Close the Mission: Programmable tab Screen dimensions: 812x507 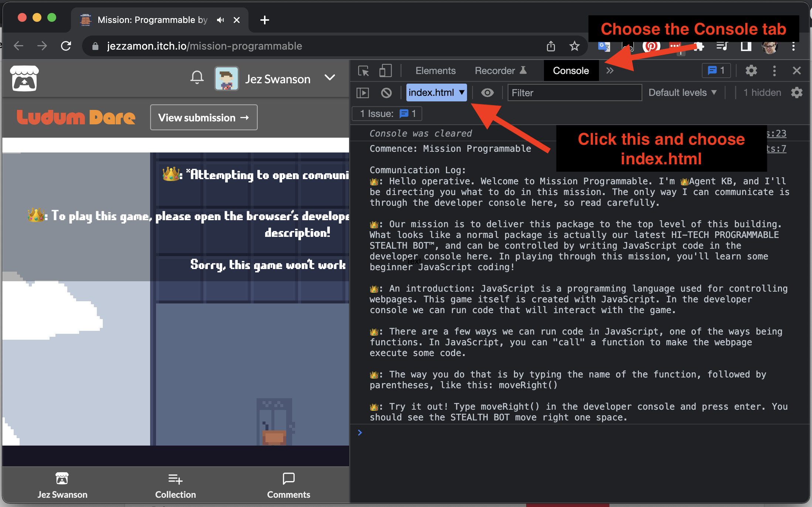(237, 20)
